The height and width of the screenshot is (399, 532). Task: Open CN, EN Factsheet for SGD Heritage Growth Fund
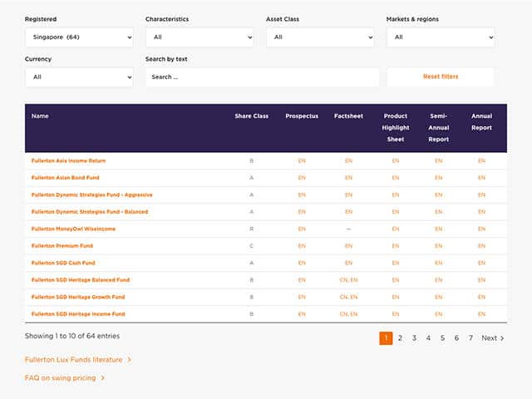(x=348, y=297)
